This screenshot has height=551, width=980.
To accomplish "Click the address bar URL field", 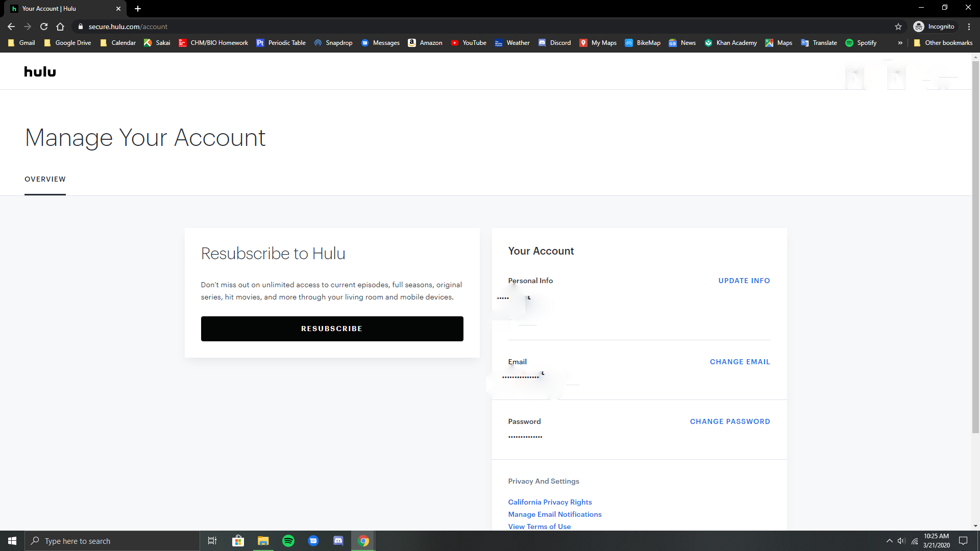I will tap(485, 27).
